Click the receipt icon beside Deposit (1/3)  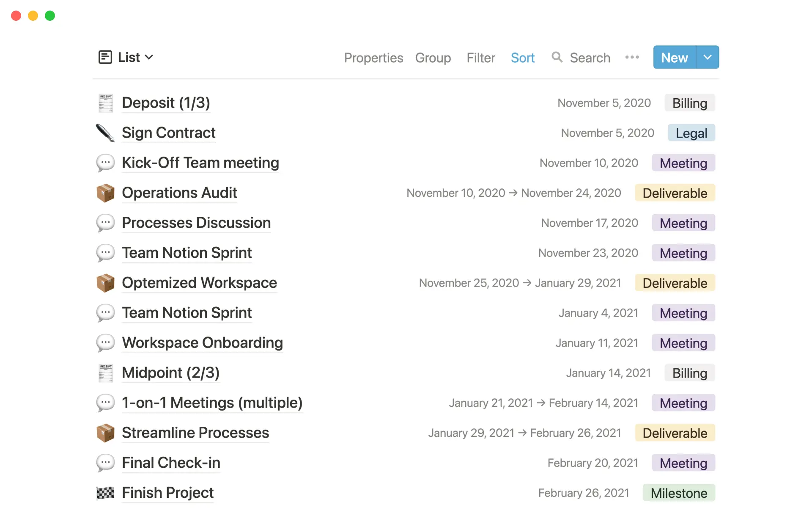(x=106, y=102)
